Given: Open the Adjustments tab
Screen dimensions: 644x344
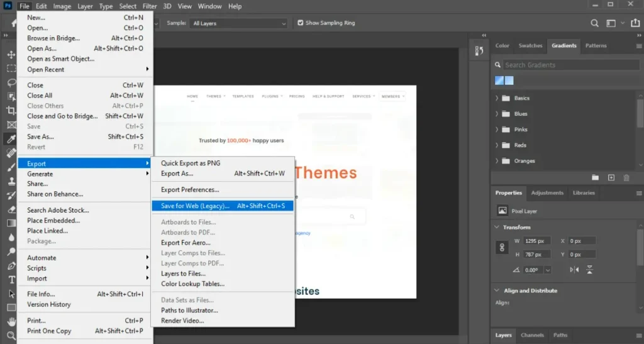Looking at the screenshot, I should coord(547,193).
